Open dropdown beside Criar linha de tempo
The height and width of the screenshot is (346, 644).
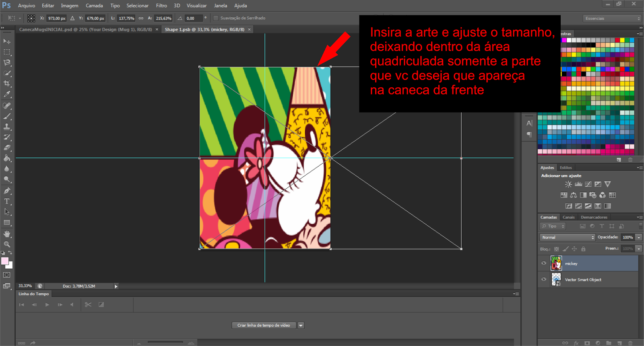[x=301, y=325]
